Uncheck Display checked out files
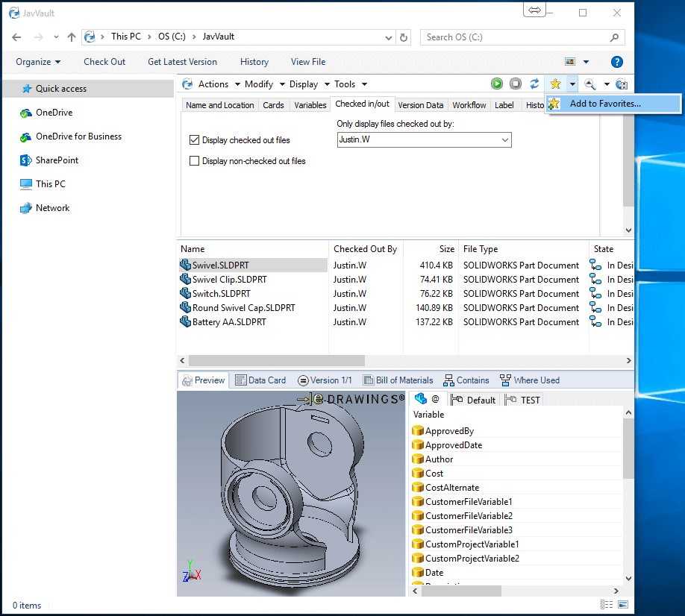The height and width of the screenshot is (616, 685). pos(195,140)
